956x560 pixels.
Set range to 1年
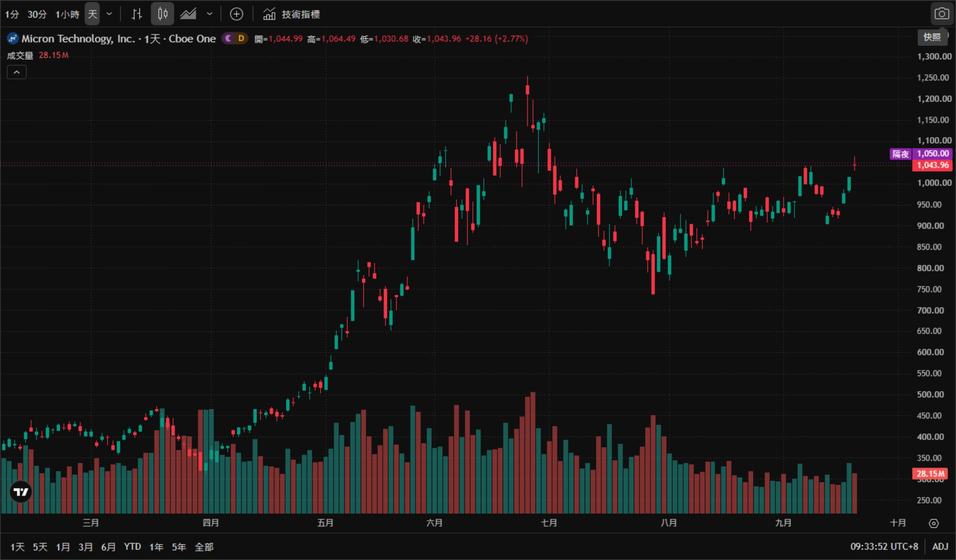click(x=156, y=547)
